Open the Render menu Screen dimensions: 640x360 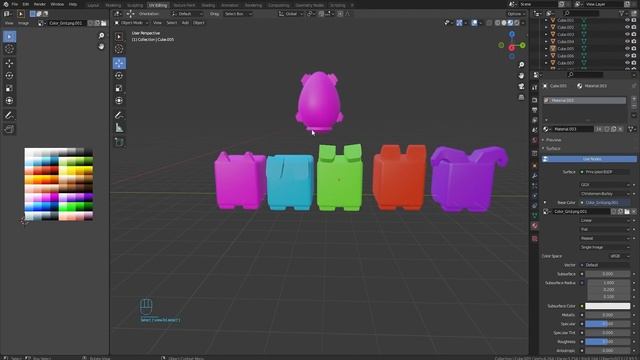40,4
